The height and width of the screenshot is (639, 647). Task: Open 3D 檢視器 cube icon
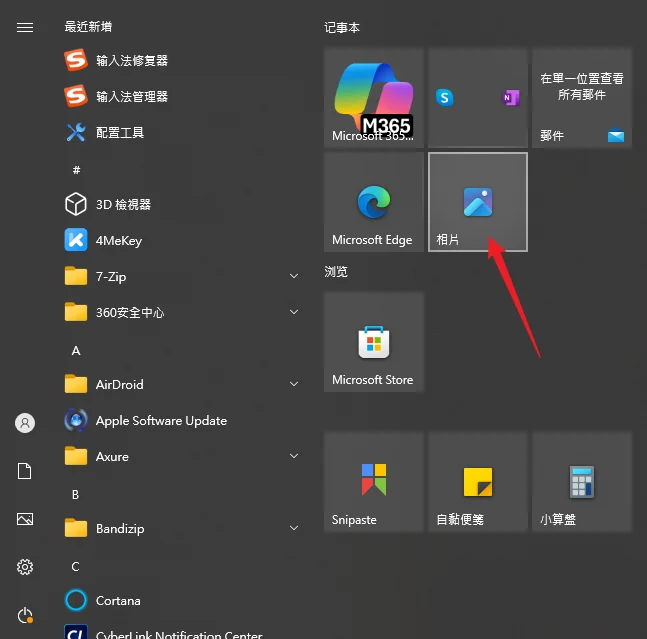tap(76, 204)
